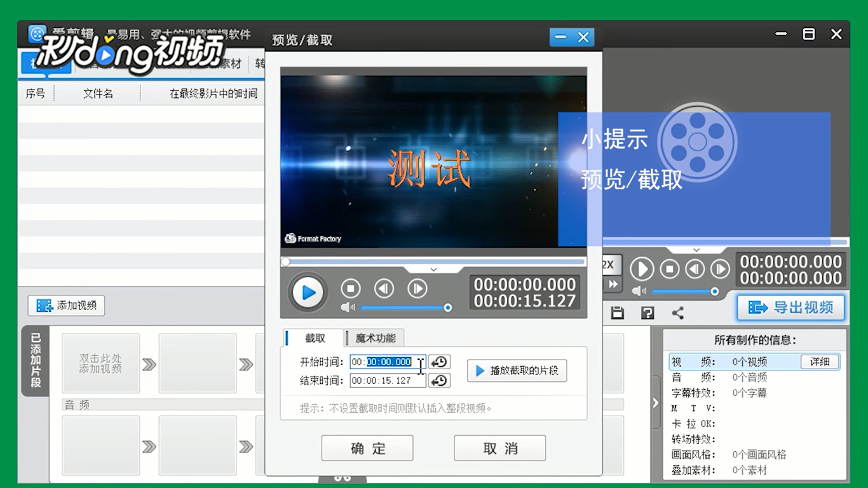Open help via the question mark icon
Viewport: 868px width, 488px height.
coord(647,313)
